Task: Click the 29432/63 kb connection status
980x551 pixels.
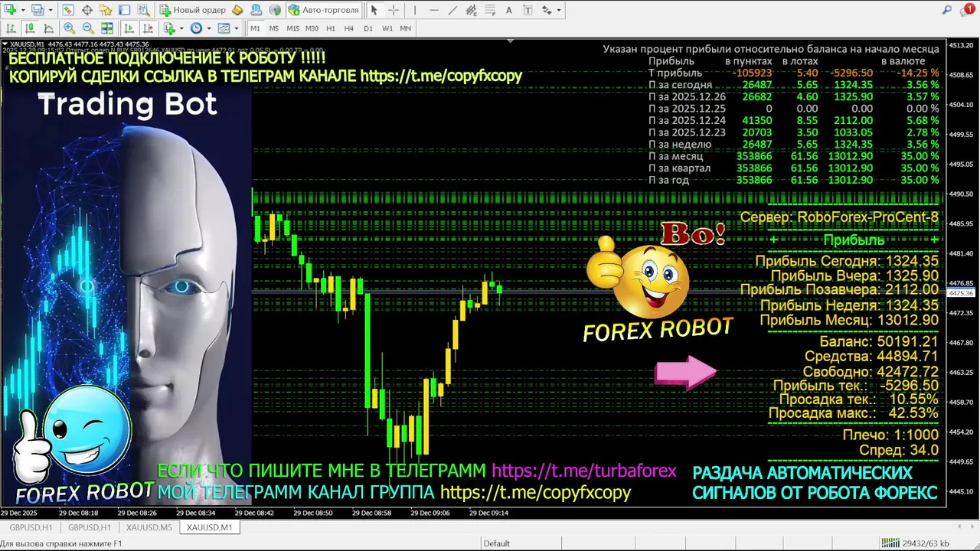Action: click(x=916, y=543)
